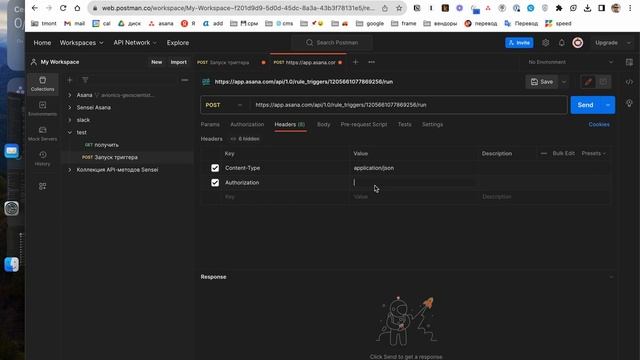The image size is (640, 360).
Task: Click the Save button
Action: (542, 82)
